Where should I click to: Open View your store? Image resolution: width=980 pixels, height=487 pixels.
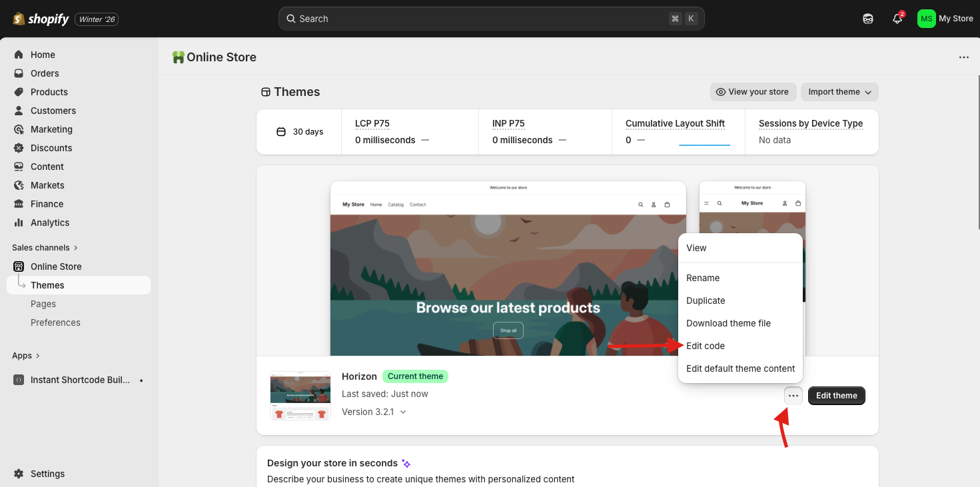tap(753, 92)
